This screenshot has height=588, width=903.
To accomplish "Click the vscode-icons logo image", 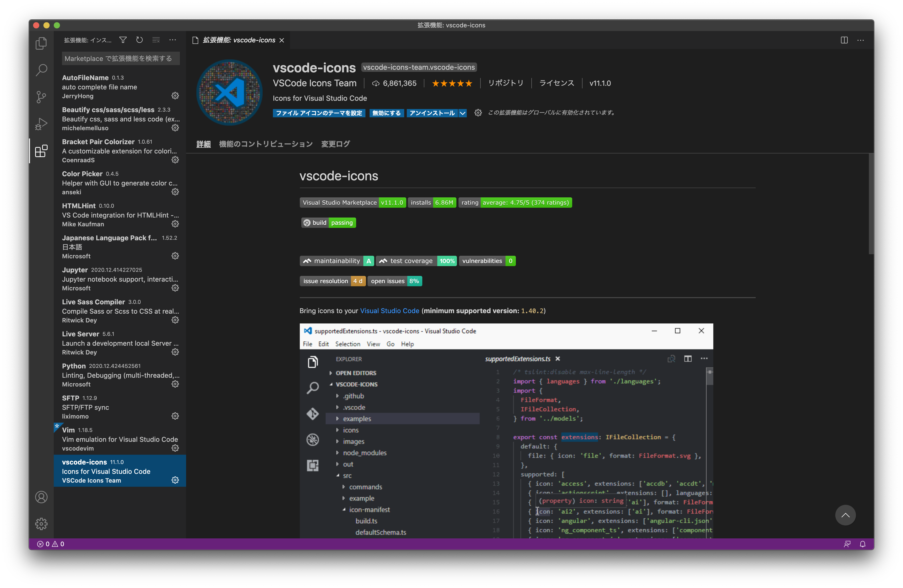I will coord(229,92).
